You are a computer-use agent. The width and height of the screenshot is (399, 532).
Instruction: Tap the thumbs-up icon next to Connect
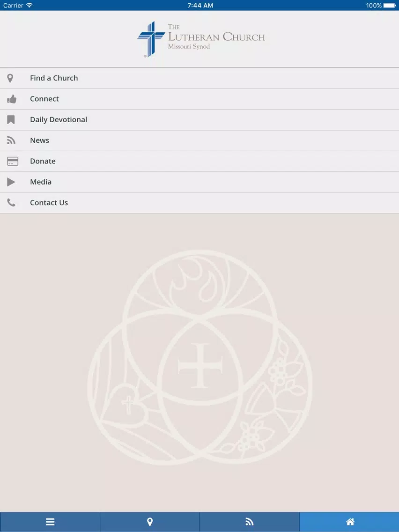(12, 99)
